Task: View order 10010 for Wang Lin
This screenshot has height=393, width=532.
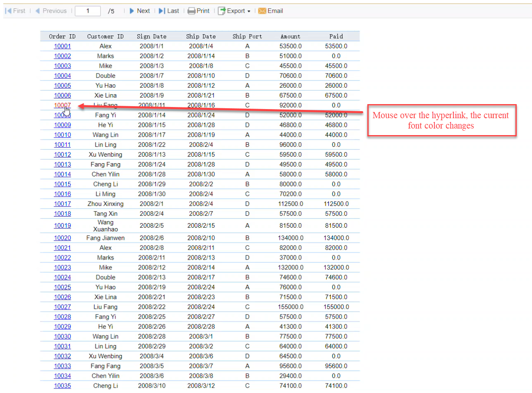Action: tap(62, 135)
